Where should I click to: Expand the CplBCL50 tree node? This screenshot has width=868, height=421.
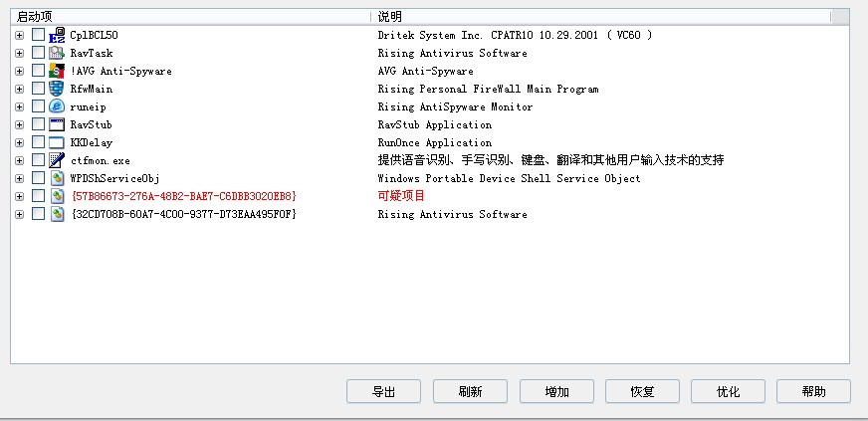pos(19,35)
